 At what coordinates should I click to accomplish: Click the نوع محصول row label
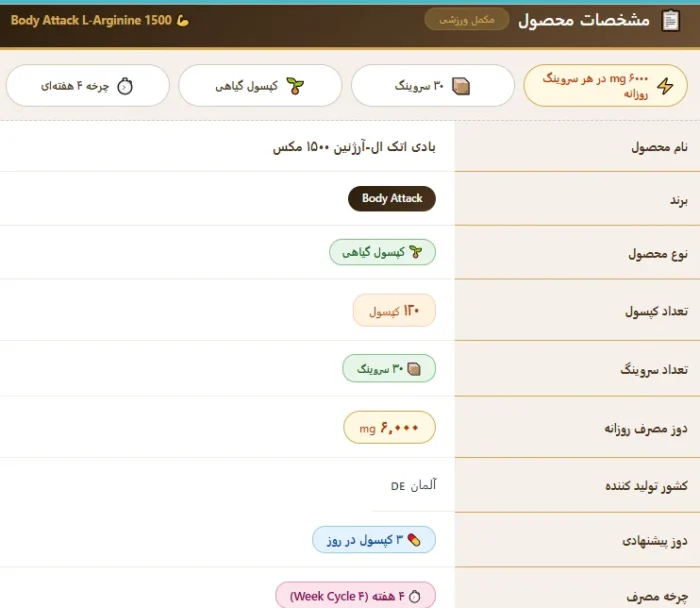[x=658, y=254]
